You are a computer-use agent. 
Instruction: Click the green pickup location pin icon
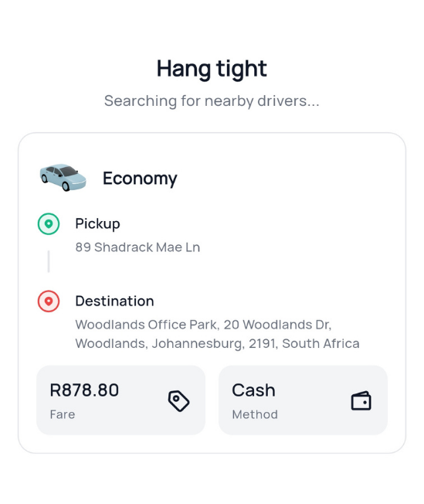click(x=49, y=224)
